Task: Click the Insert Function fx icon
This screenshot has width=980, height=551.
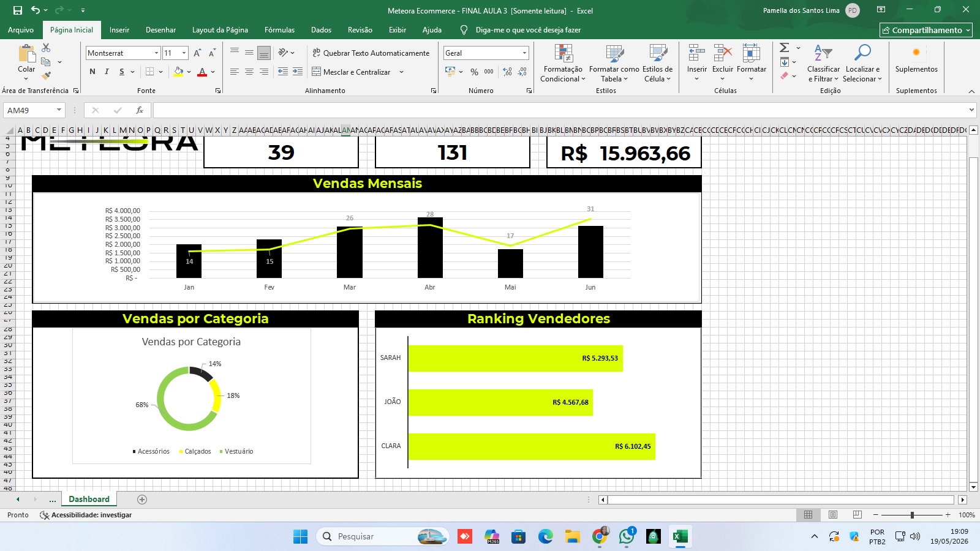Action: (140, 110)
